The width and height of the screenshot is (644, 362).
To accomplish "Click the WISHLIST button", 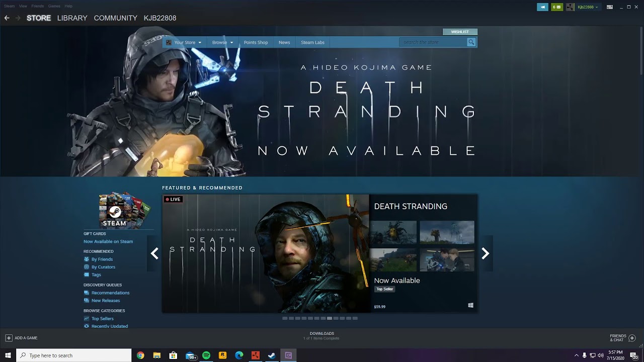I will (x=460, y=32).
